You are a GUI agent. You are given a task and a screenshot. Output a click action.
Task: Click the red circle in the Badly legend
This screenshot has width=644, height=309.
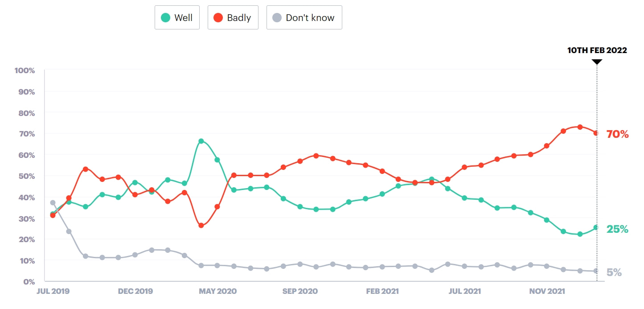(218, 18)
